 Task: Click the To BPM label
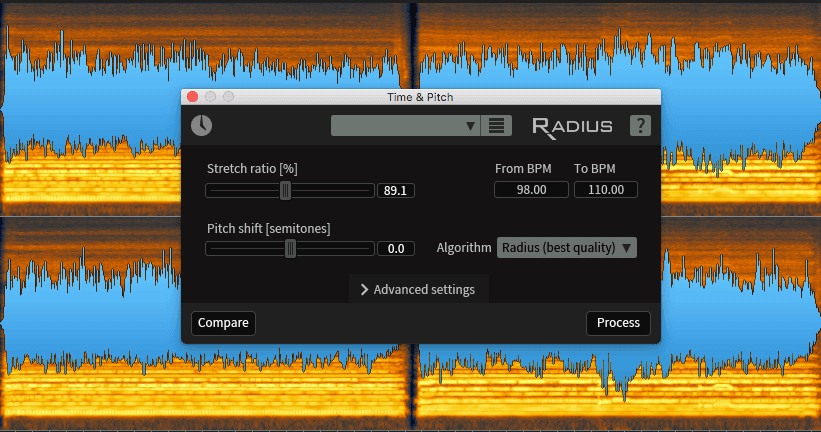point(595,169)
